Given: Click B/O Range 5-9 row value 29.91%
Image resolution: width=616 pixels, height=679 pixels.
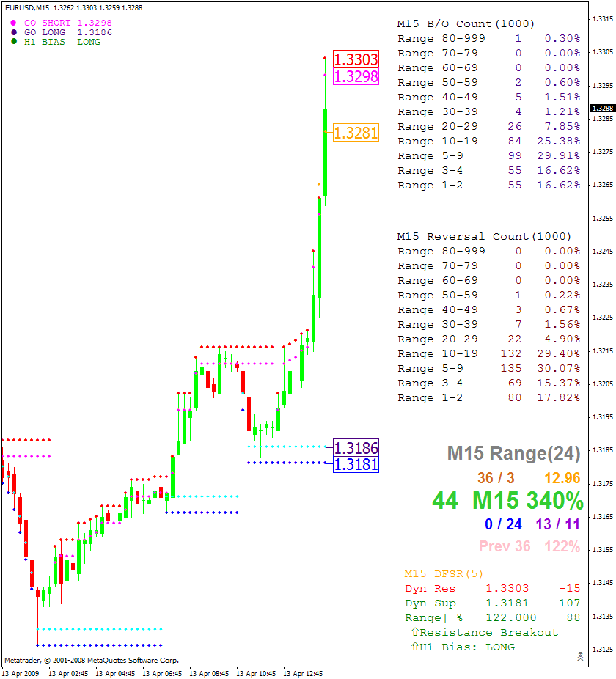Looking at the screenshot, I should [558, 156].
